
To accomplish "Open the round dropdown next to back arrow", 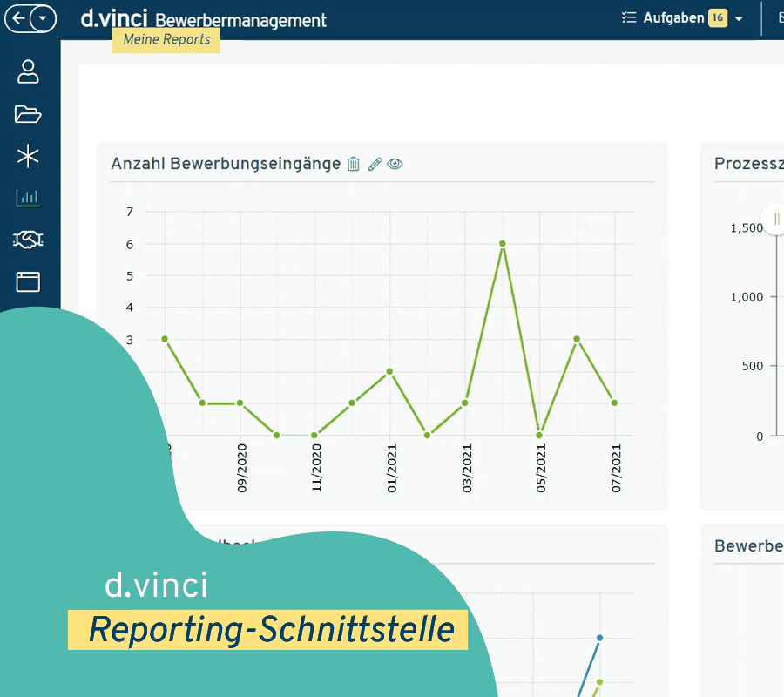I will point(43,19).
